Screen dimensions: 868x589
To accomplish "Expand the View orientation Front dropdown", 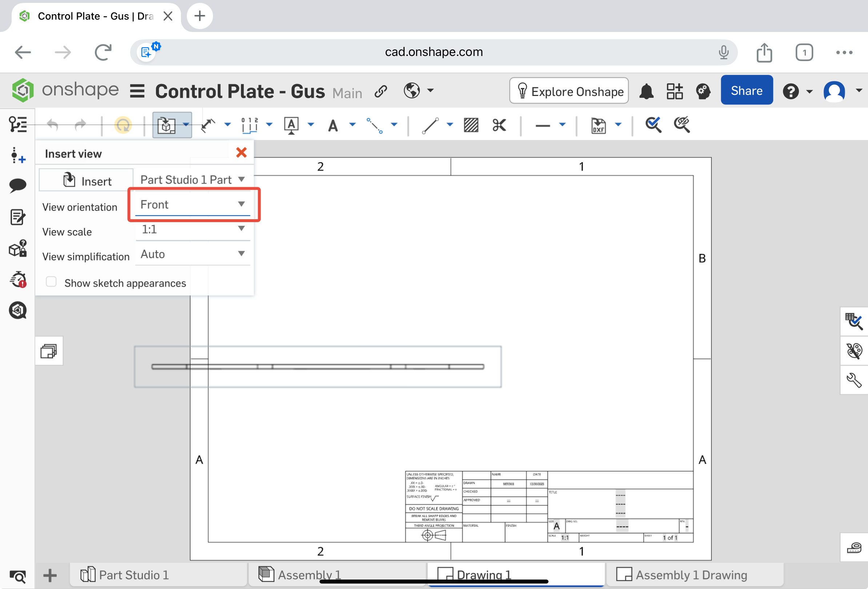I will [x=193, y=205].
